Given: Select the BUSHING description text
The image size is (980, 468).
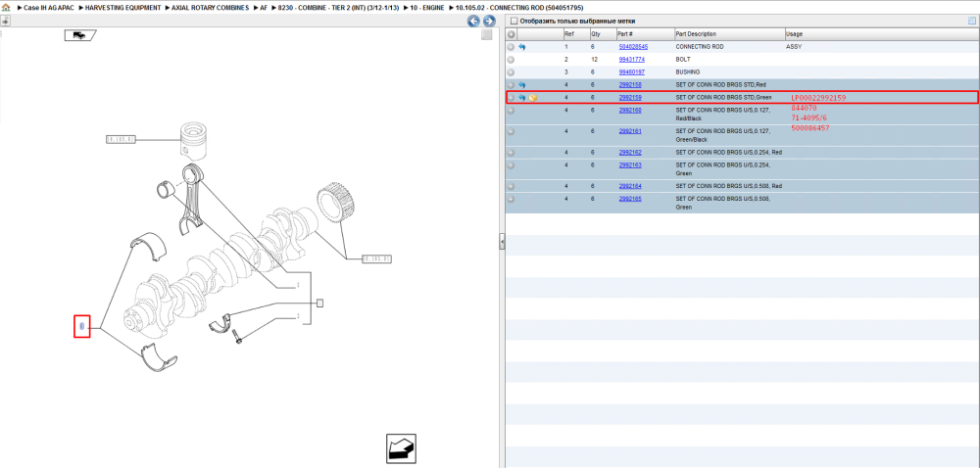Looking at the screenshot, I should (688, 72).
